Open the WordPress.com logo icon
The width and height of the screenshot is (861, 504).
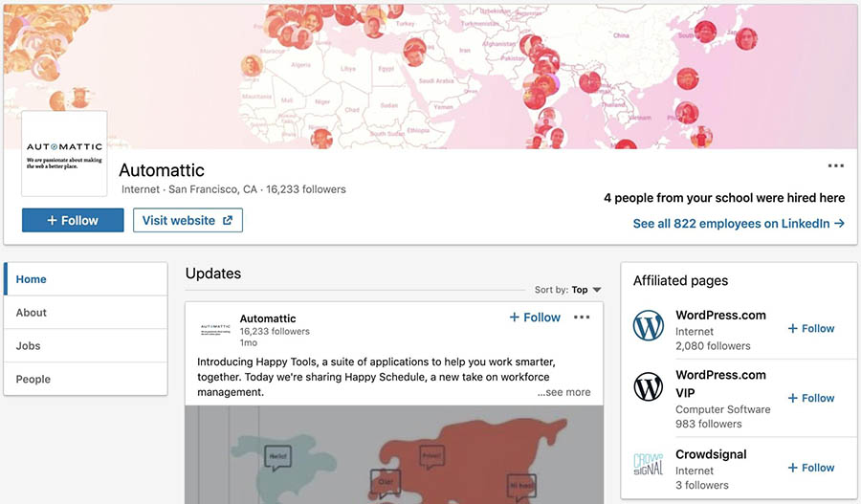coord(648,327)
